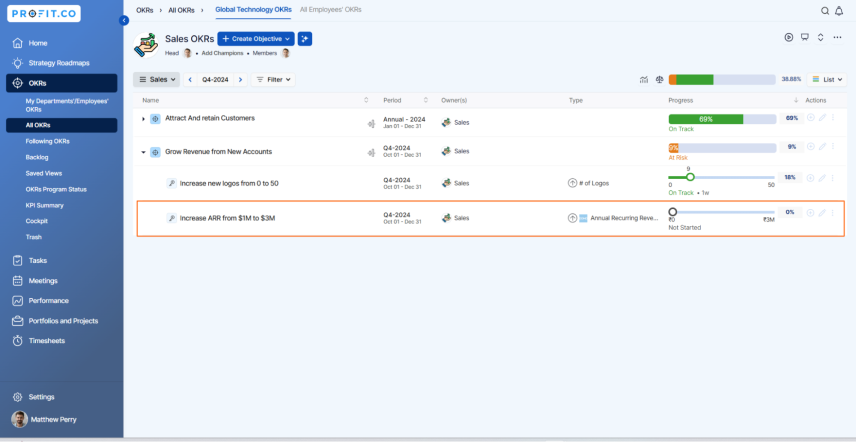Click the Increase ARR progress slider handle
The width and height of the screenshot is (856, 442).
[x=673, y=212]
